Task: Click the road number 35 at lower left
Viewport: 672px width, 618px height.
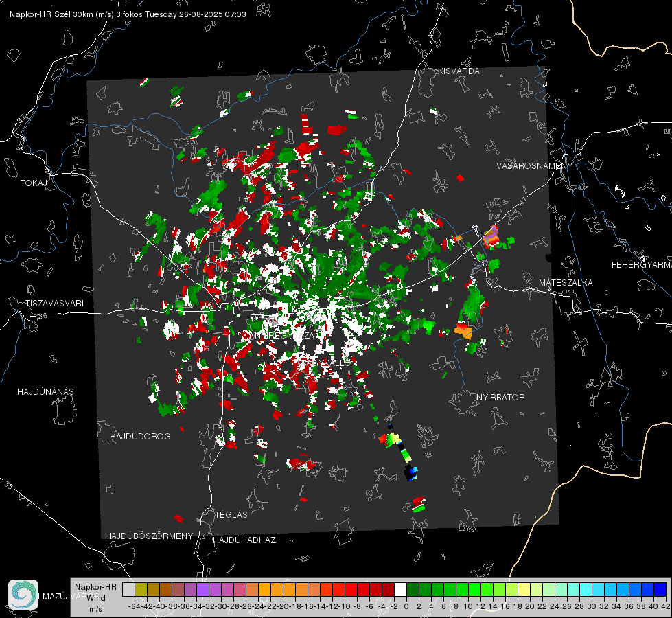Action: [9, 486]
